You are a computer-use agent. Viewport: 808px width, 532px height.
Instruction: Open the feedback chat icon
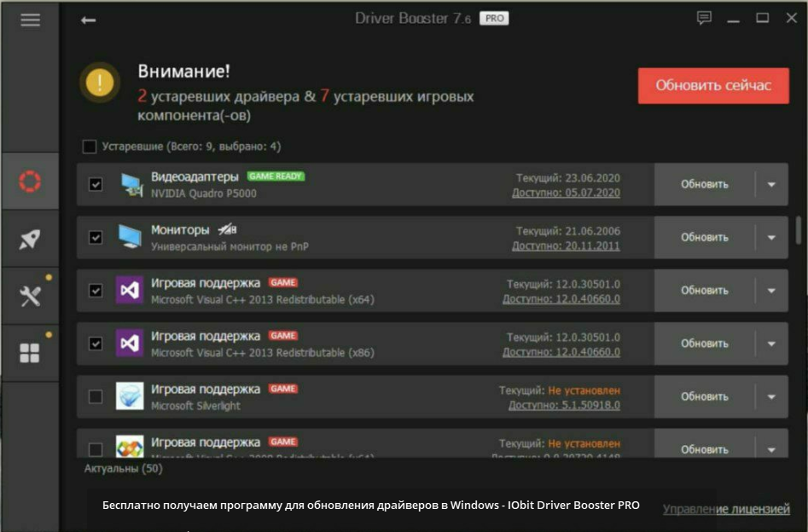click(x=704, y=18)
